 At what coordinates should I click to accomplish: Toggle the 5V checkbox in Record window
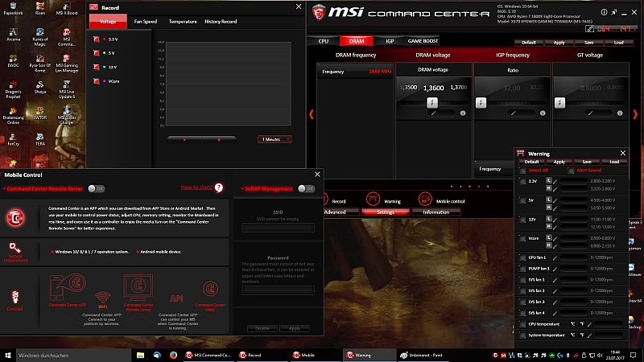pyautogui.click(x=96, y=53)
